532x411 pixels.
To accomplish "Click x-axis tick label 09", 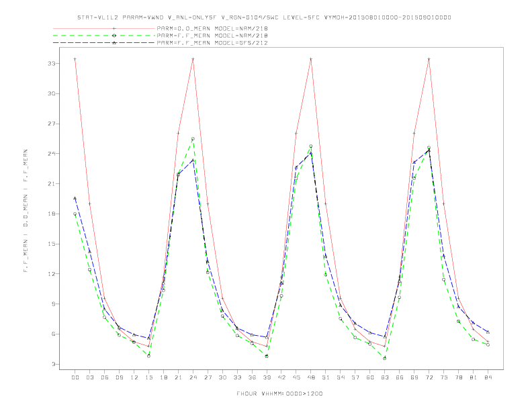I will click(119, 377).
